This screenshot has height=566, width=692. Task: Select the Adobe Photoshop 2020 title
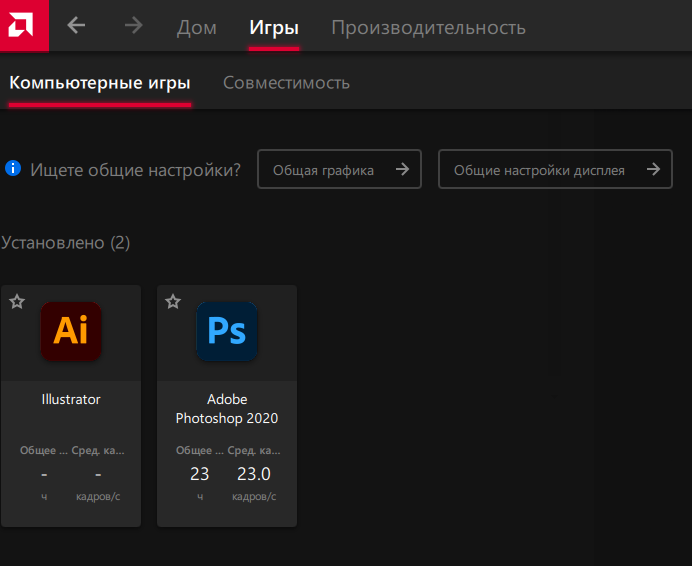(227, 408)
